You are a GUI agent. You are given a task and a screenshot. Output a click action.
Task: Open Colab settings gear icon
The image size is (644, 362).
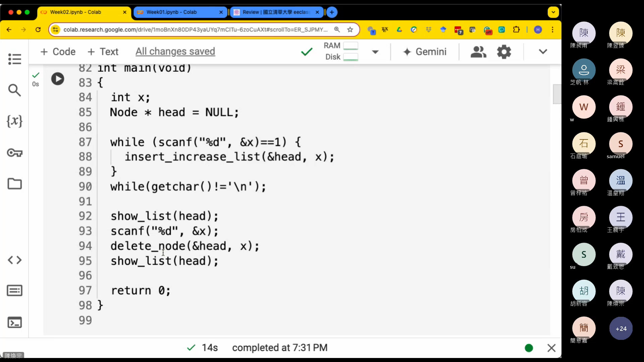504,52
